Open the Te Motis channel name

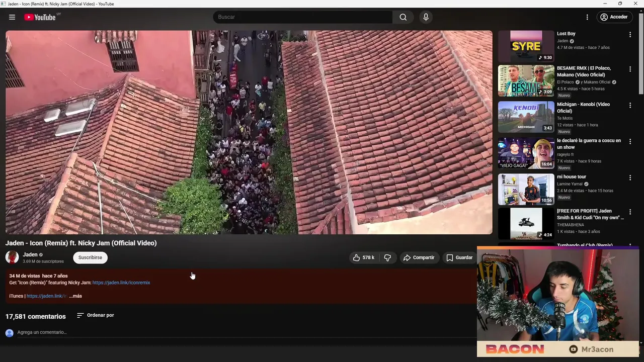(565, 118)
